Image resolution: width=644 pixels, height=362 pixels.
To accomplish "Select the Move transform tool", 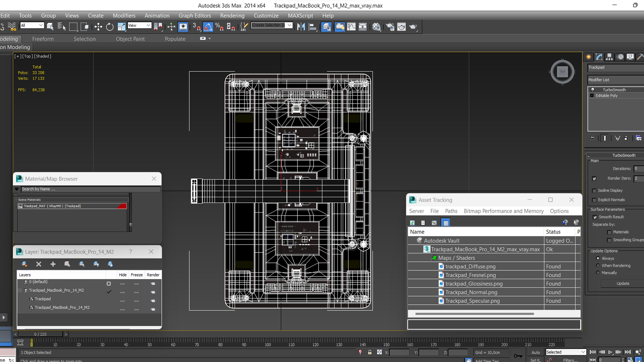I will [98, 27].
